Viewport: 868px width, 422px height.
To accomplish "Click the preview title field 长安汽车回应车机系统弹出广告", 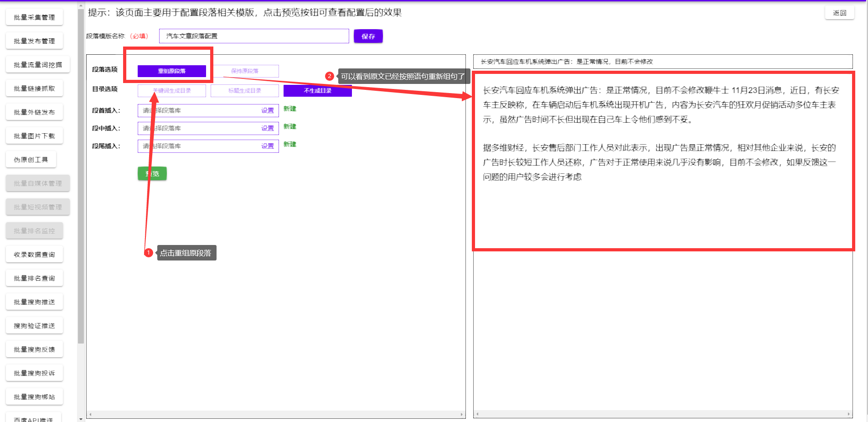I will coord(663,62).
